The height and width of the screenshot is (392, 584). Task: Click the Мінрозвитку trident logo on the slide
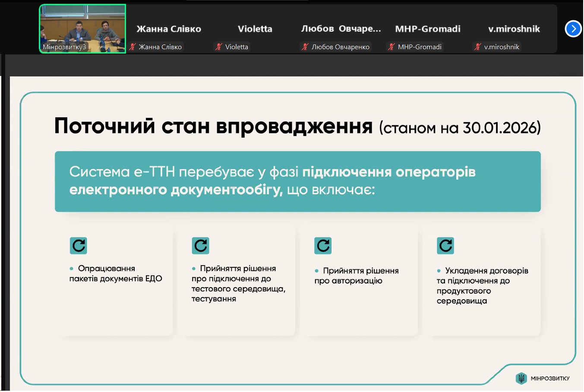pyautogui.click(x=521, y=379)
